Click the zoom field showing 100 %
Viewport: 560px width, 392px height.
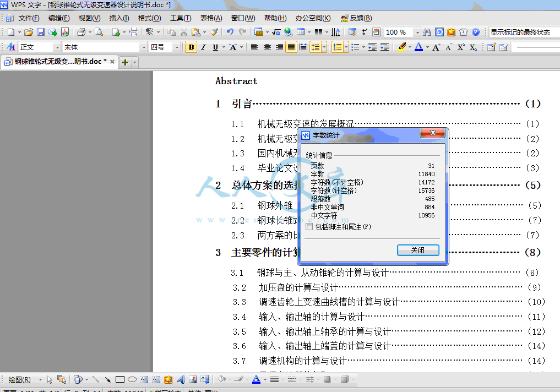coord(398,32)
